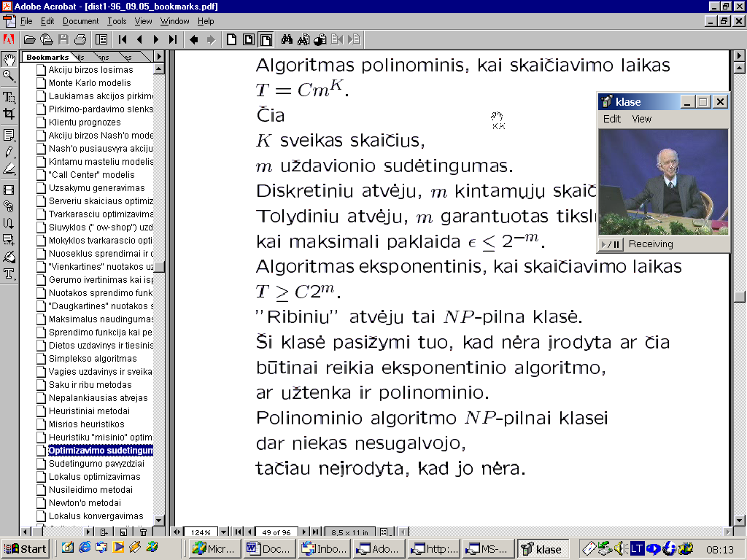Click the Open file folder icon
Image resolution: width=747 pixels, height=560 pixels.
tap(30, 39)
